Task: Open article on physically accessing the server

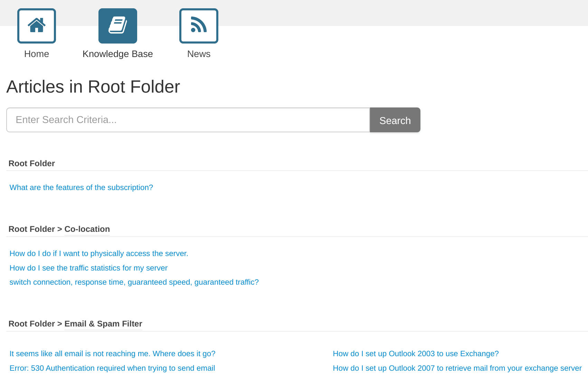Action: (99, 253)
